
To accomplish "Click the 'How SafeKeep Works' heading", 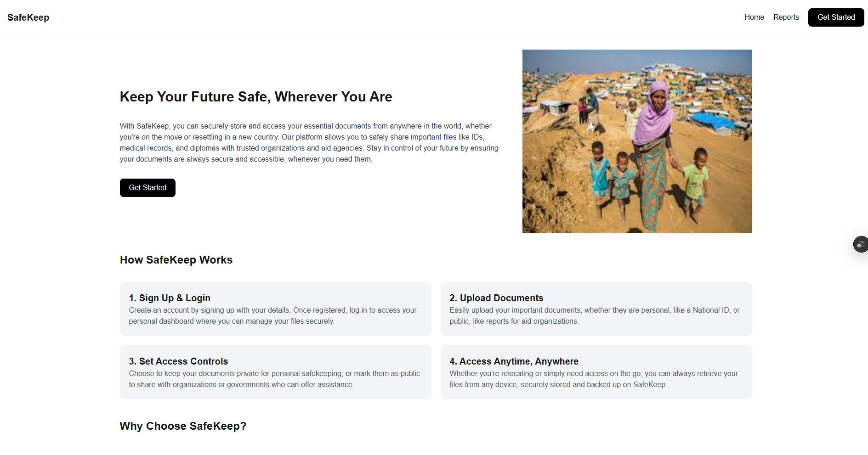I will (176, 260).
